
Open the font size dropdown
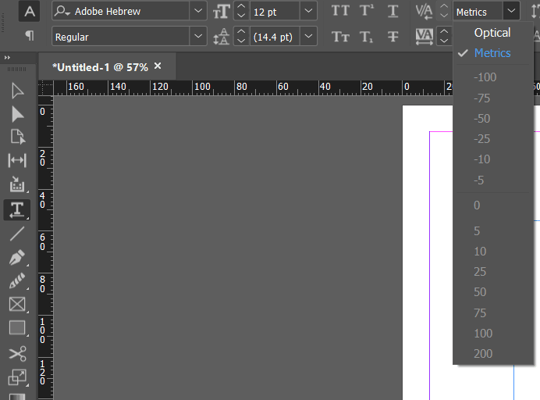click(x=309, y=11)
